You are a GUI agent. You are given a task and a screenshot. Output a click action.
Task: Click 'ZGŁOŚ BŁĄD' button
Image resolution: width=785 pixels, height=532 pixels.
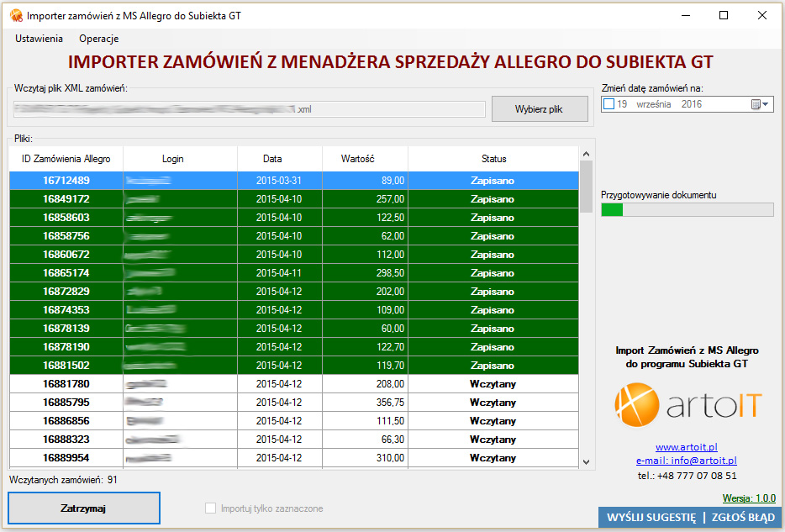[743, 518]
